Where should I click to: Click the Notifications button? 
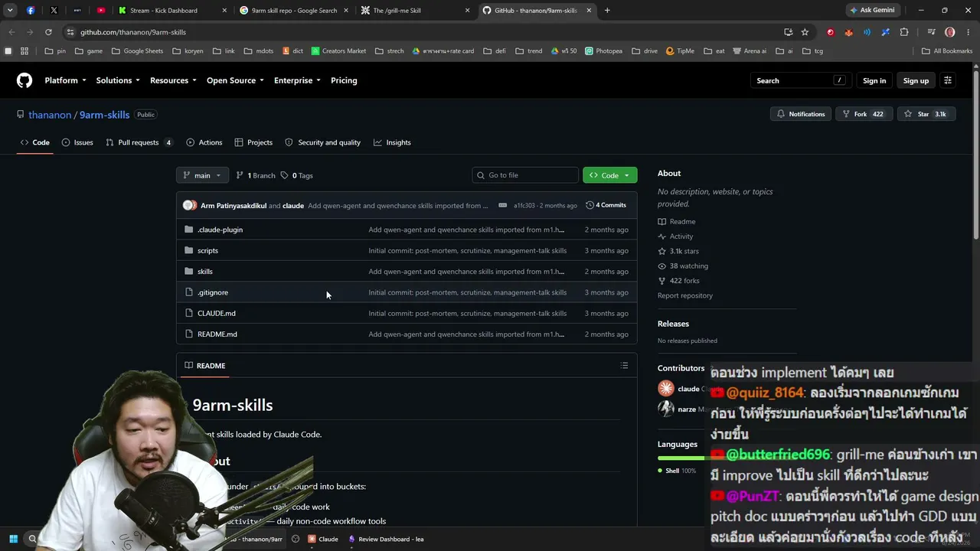pyautogui.click(x=801, y=114)
